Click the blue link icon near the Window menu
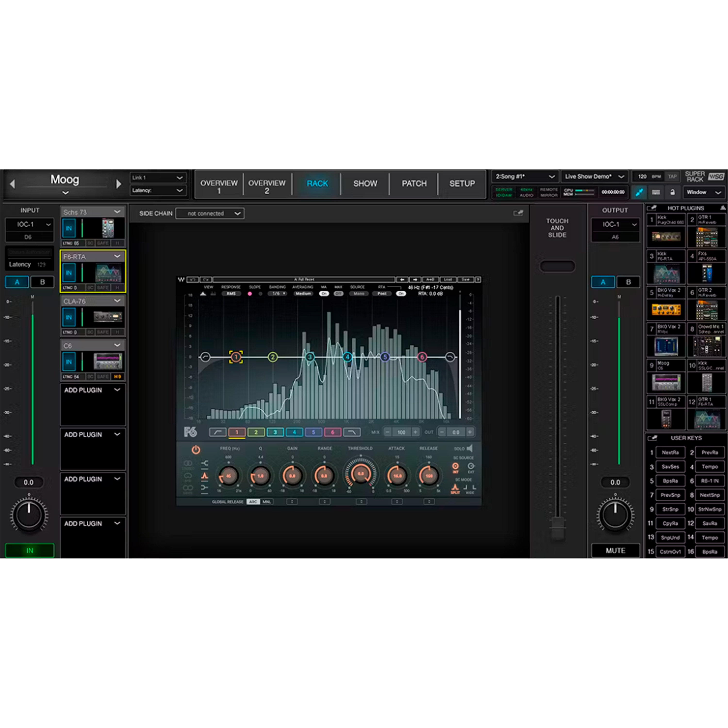The width and height of the screenshot is (728, 728). coord(639,192)
